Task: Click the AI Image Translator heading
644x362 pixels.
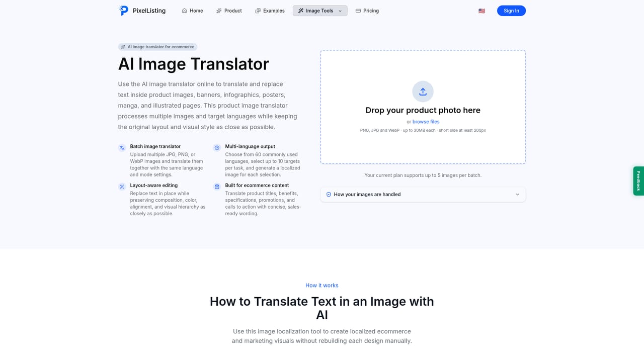Action: point(194,64)
